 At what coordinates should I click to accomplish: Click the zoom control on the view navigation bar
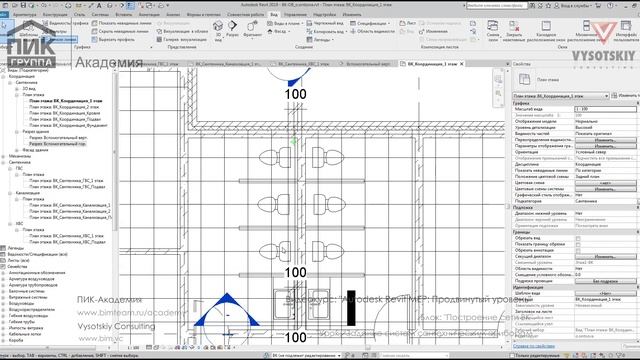(x=498, y=93)
